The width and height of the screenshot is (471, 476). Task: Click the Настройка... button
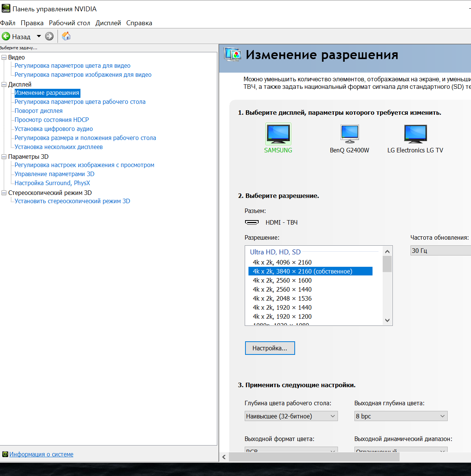tap(270, 348)
